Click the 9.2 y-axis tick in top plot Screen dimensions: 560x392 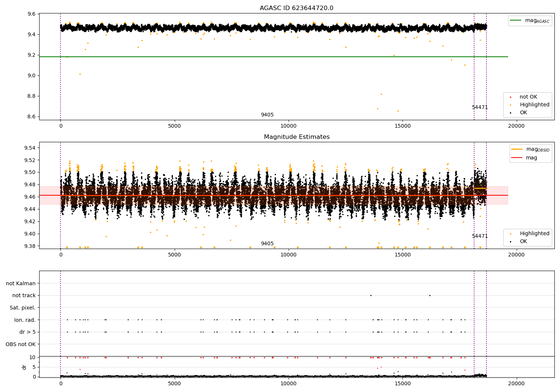click(31, 55)
